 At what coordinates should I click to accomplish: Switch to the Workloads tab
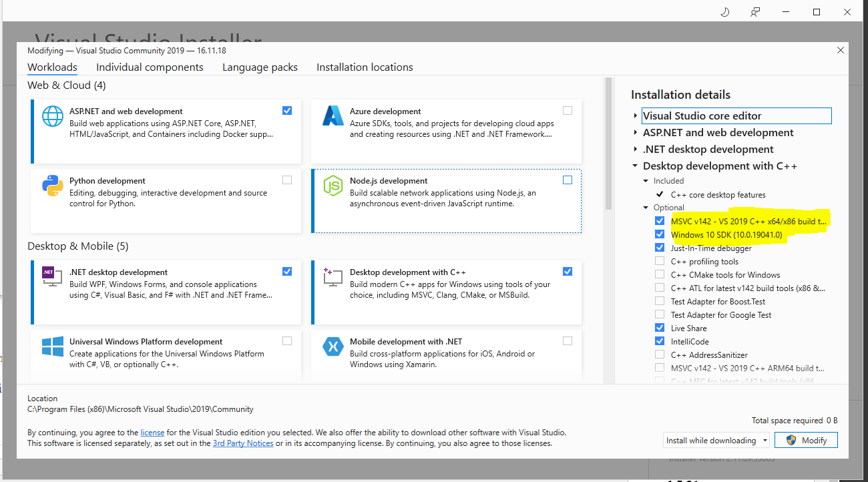[52, 67]
